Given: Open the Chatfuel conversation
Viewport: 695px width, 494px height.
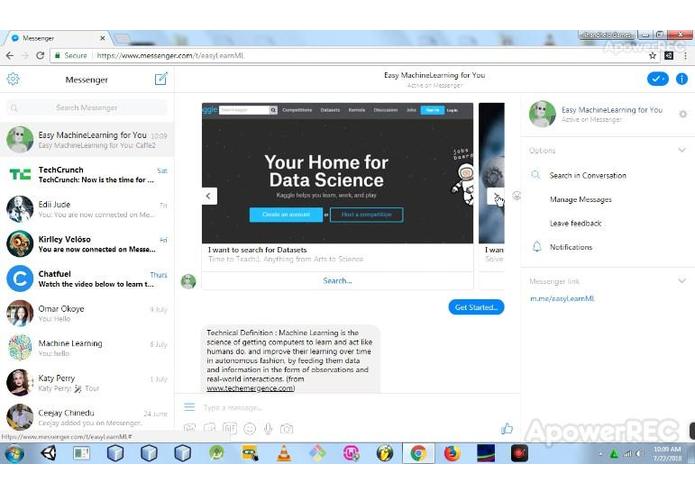Looking at the screenshot, I should [x=87, y=278].
